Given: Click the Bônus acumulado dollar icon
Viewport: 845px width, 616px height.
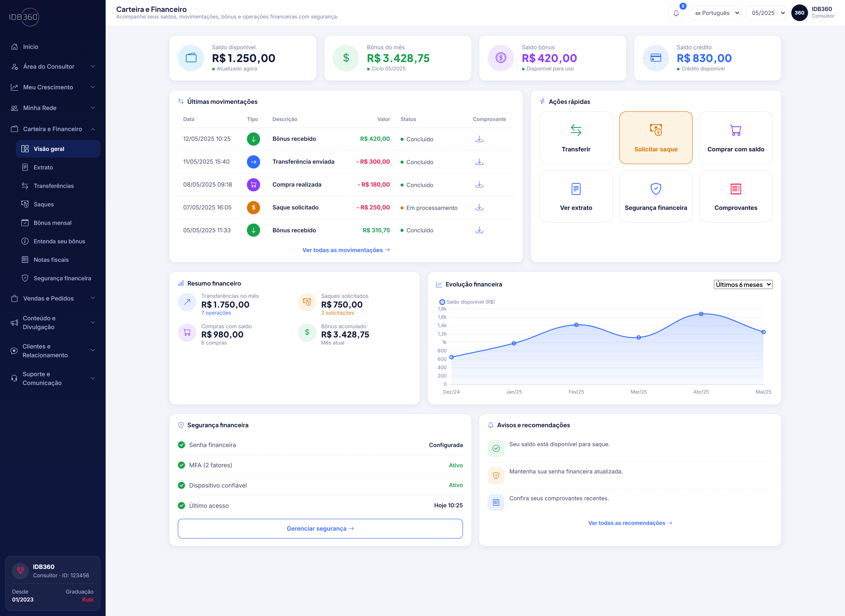Looking at the screenshot, I should point(307,332).
